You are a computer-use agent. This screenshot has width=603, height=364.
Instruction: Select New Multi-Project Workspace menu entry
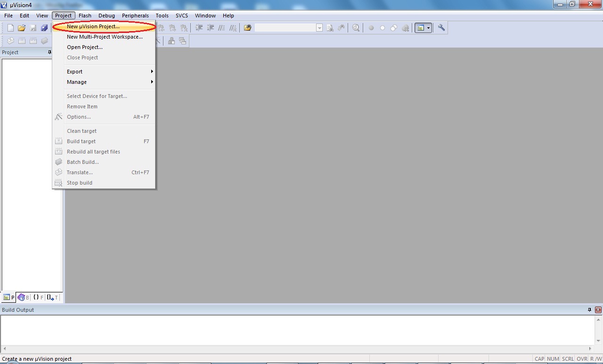(104, 37)
